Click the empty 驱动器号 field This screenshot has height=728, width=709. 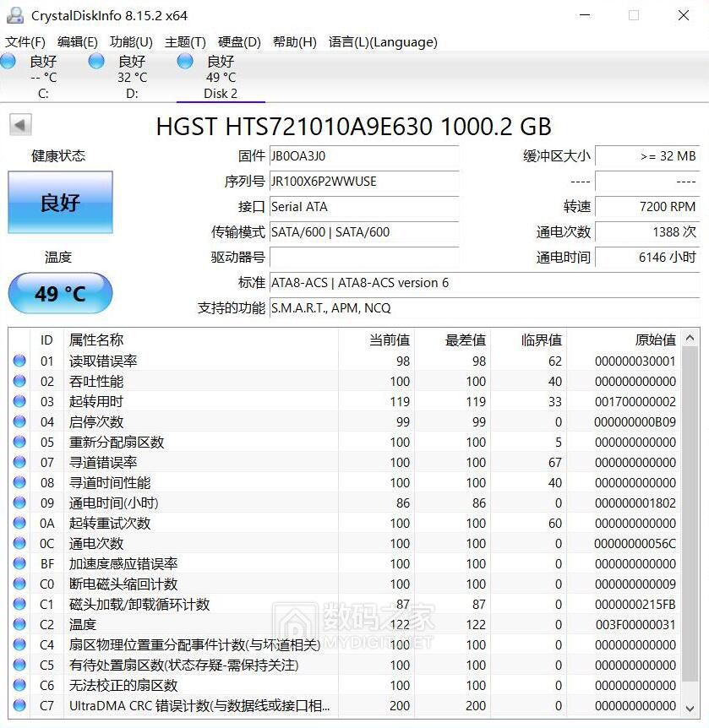point(364,258)
